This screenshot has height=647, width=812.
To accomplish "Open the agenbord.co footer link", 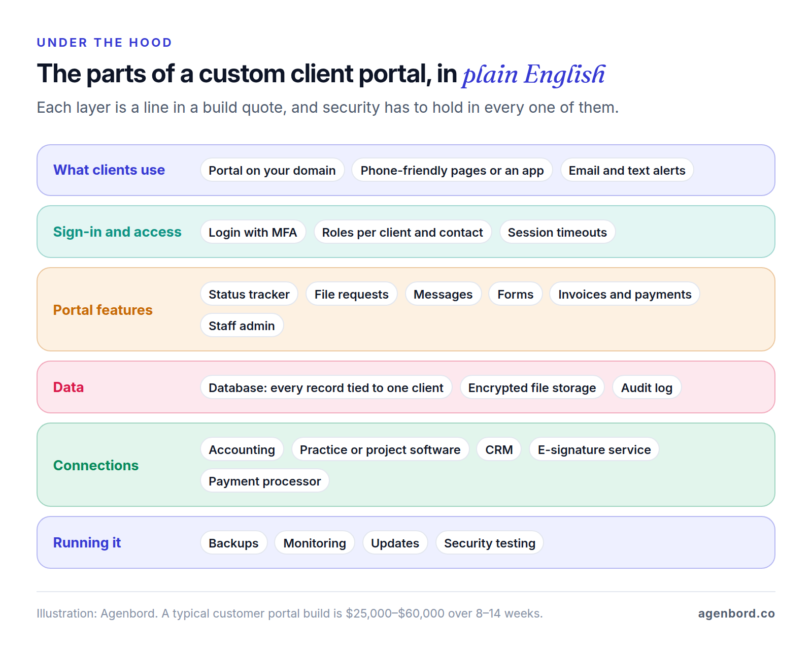I will click(736, 613).
